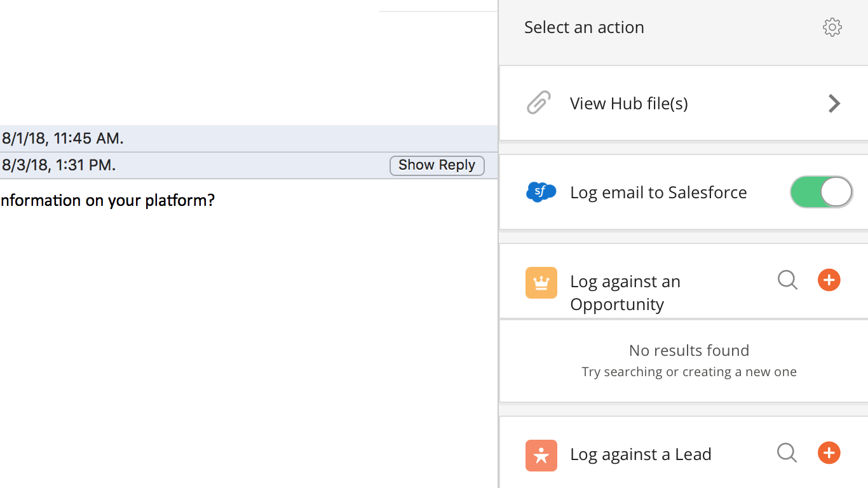The image size is (868, 488).
Task: Click the Log email to Salesforce label
Action: point(658,193)
